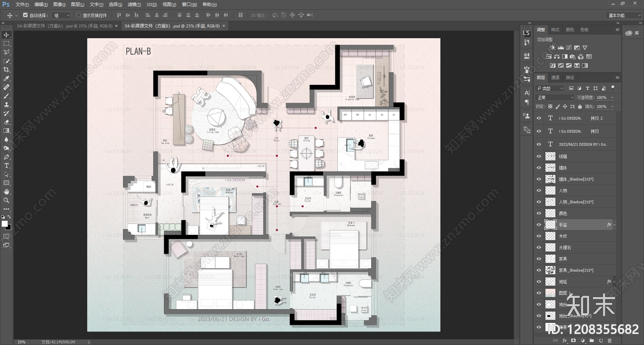644x345 pixels.
Task: Add a Brightness/Contrast adjustment
Action: pyautogui.click(x=552, y=47)
